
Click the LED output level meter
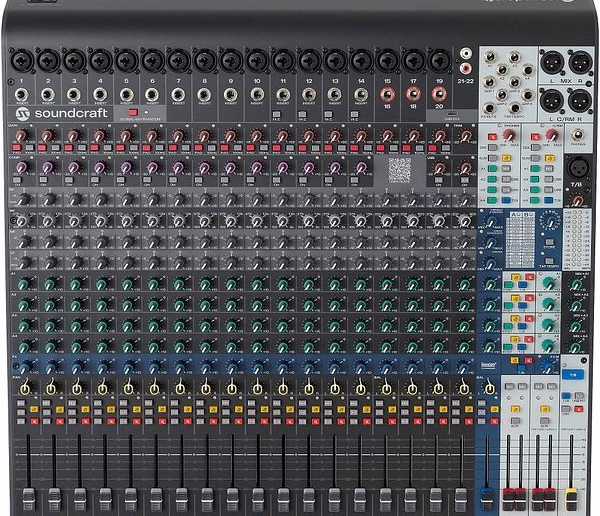pos(577,239)
